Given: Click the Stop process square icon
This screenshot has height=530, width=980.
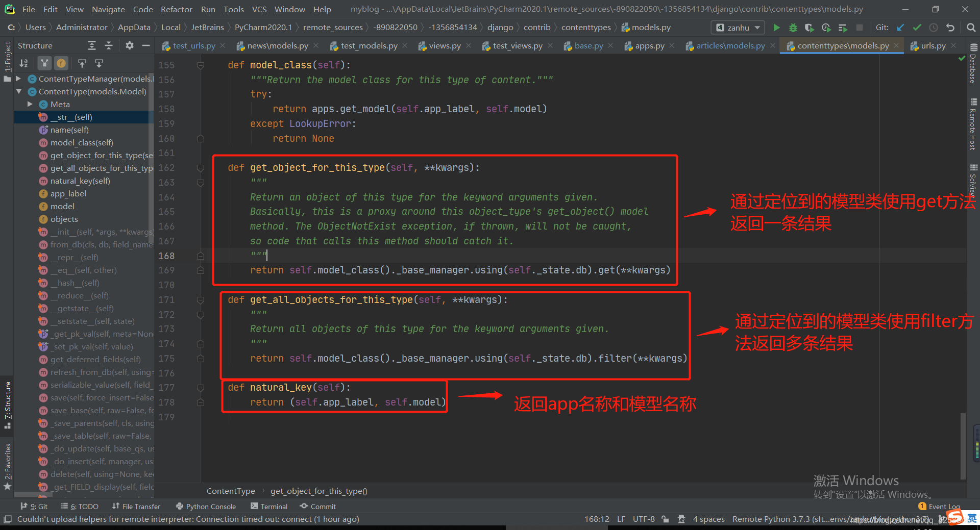Looking at the screenshot, I should pyautogui.click(x=860, y=28).
